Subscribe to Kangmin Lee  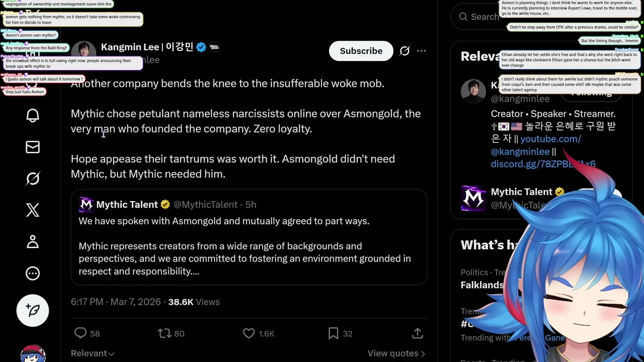pyautogui.click(x=361, y=51)
